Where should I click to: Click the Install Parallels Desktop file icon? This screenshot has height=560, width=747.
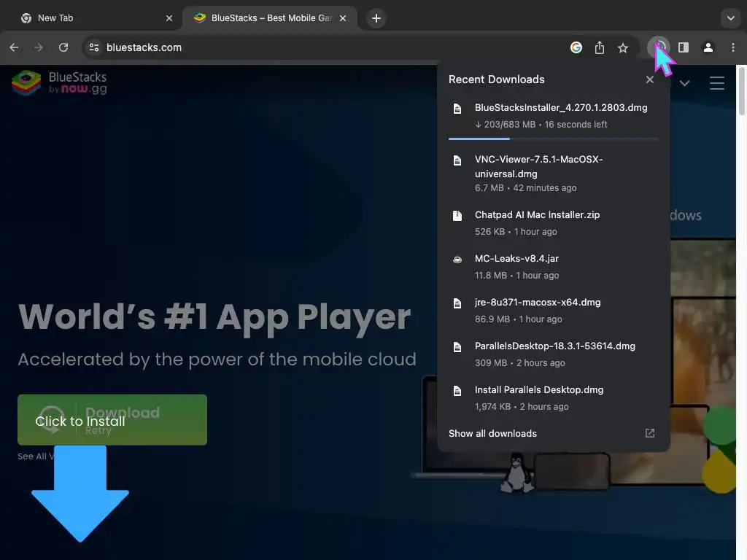(x=457, y=391)
